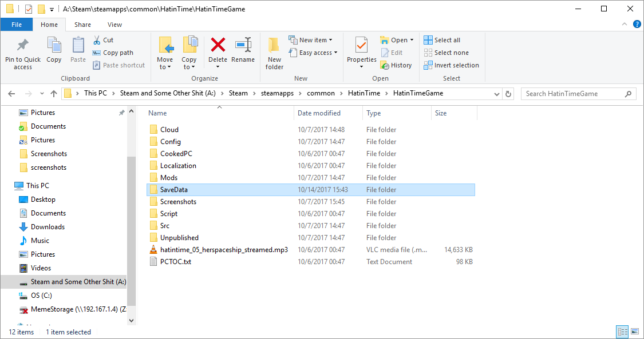The width and height of the screenshot is (644, 339).
Task: Click This PC in breadcrumb path
Action: click(95, 93)
